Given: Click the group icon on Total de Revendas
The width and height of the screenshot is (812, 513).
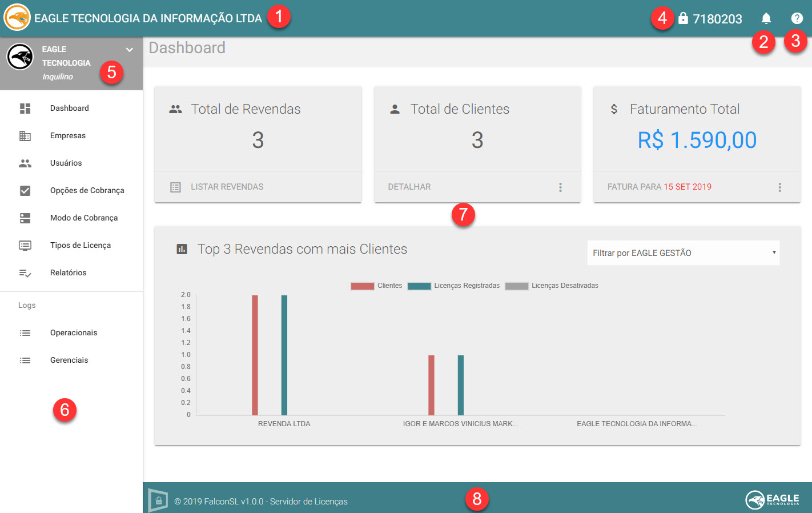Looking at the screenshot, I should (175, 109).
